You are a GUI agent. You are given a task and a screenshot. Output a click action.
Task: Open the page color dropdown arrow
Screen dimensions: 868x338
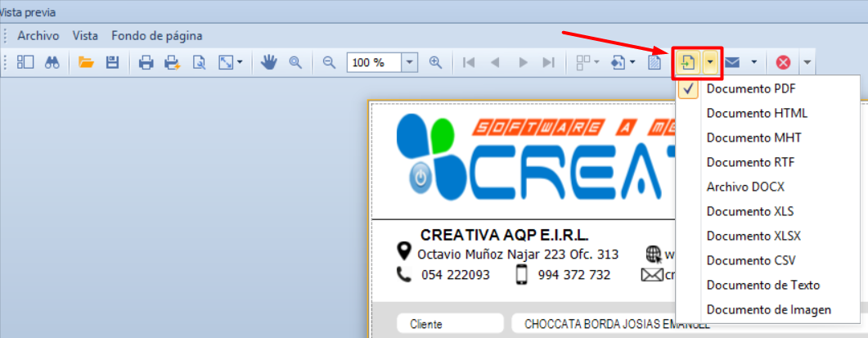tap(632, 63)
